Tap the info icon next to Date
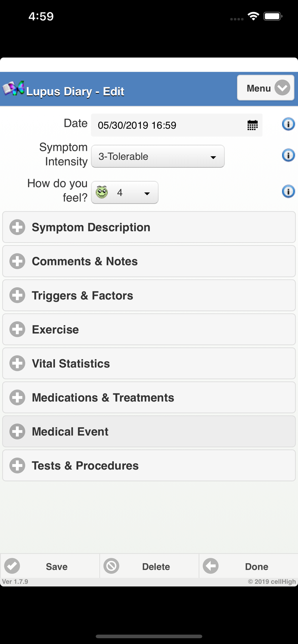The width and height of the screenshot is (298, 644). [288, 124]
